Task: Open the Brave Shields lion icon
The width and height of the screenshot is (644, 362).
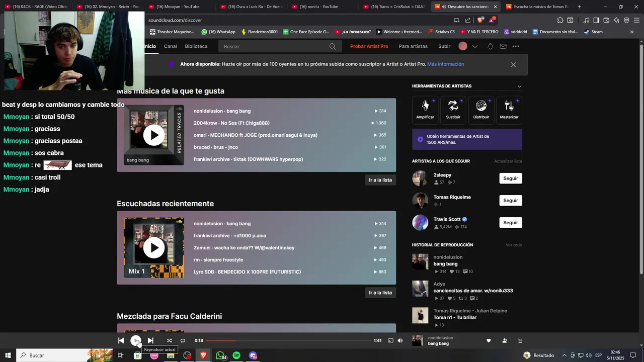Action: pos(480,20)
